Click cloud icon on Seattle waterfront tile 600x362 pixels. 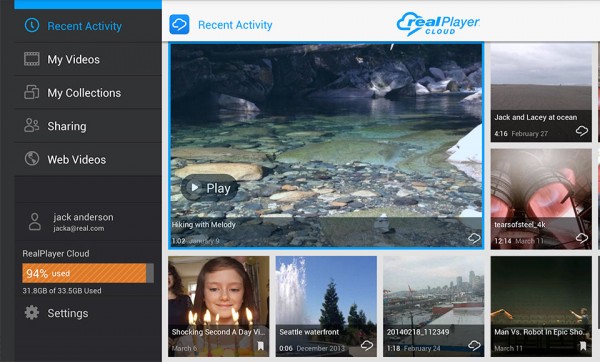(367, 346)
